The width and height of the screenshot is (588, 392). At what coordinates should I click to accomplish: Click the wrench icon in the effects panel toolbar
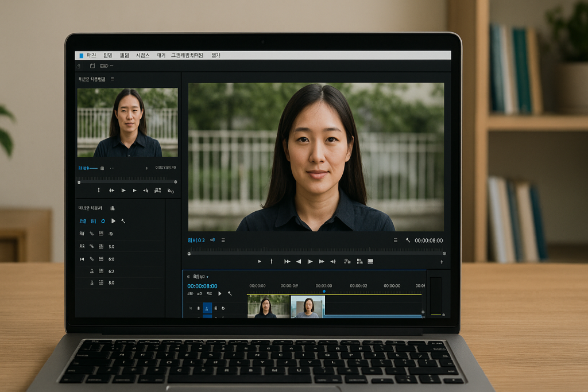[123, 221]
